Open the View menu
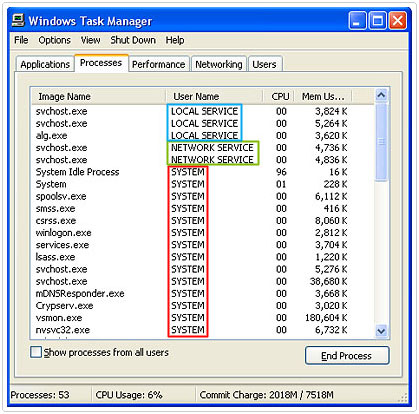The image size is (419, 414). [x=90, y=40]
